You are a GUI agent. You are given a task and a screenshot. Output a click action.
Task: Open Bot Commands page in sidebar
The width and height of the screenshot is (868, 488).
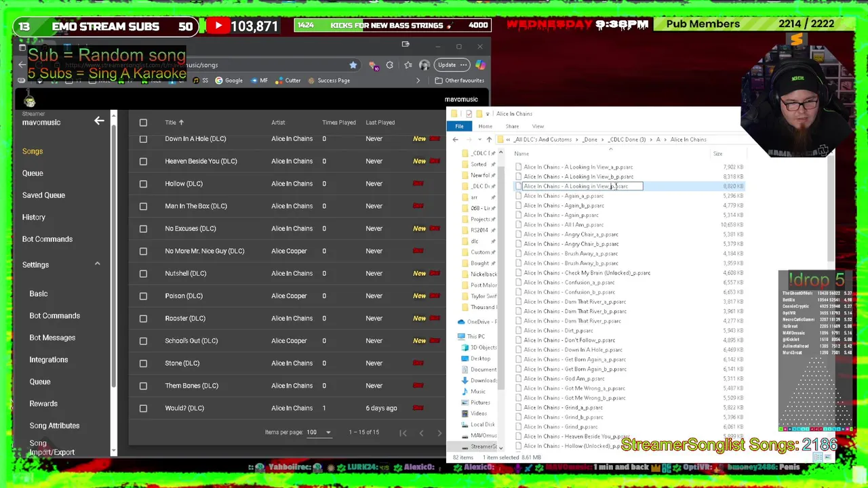pos(47,239)
